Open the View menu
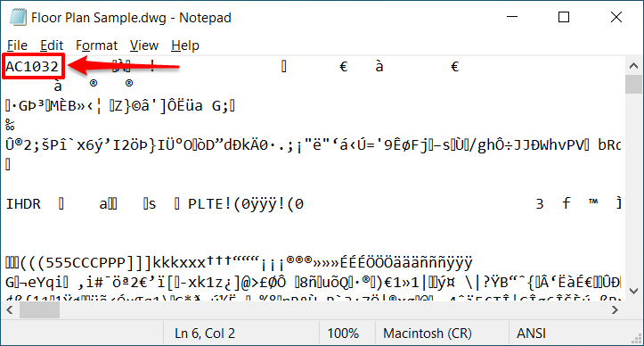Image resolution: width=644 pixels, height=346 pixels. click(x=144, y=45)
